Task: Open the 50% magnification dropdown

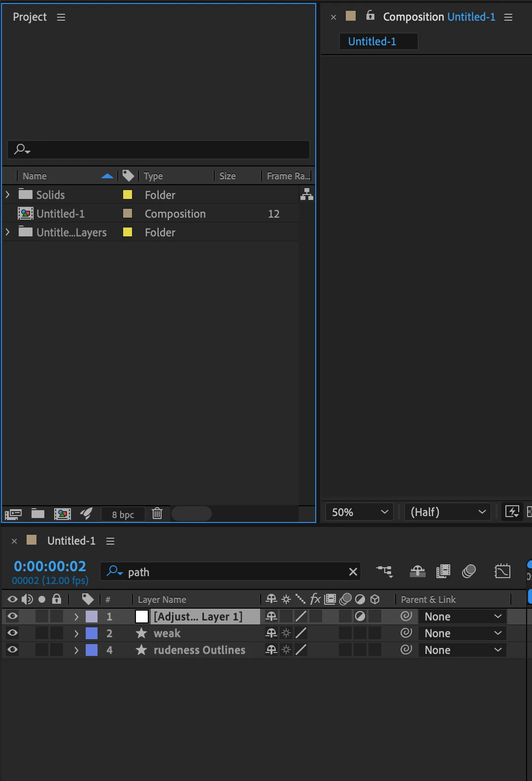Action: point(360,512)
